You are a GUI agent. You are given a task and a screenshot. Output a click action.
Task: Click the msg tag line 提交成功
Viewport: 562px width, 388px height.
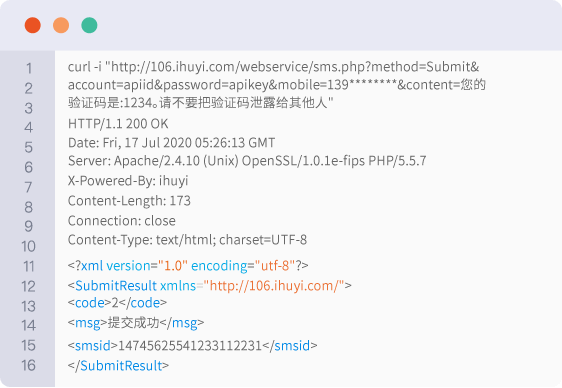click(136, 323)
